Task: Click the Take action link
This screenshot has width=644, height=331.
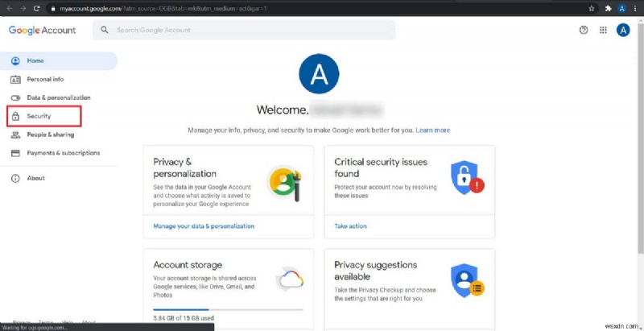Action: (350, 226)
